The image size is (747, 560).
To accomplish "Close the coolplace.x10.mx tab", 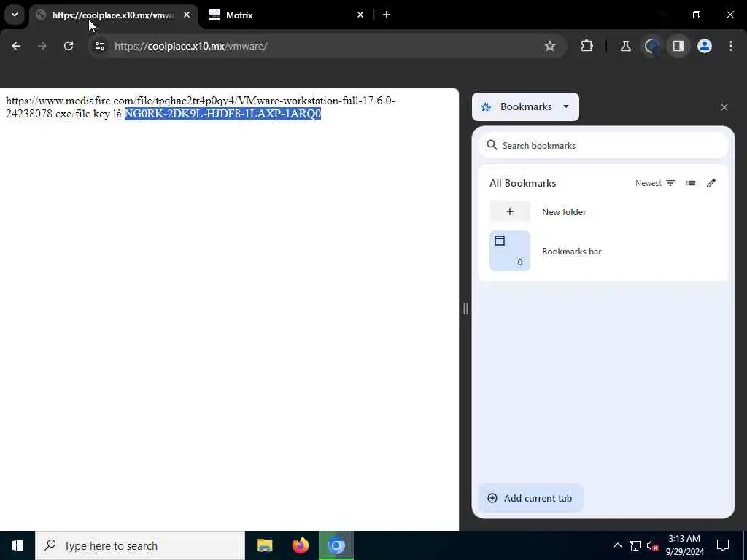I will tap(187, 15).
